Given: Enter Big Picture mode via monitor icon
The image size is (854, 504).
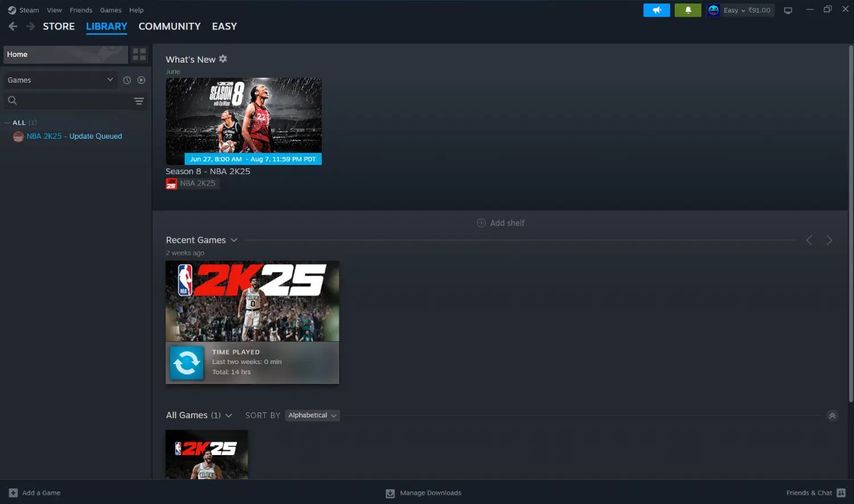Looking at the screenshot, I should click(788, 10).
